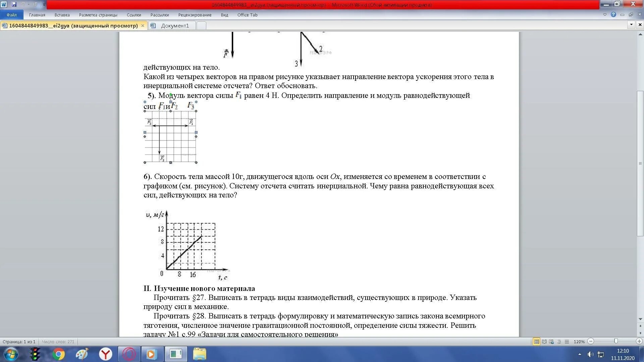The image size is (644, 362).
Task: Open Yandex Browser from the taskbar
Action: 106,354
